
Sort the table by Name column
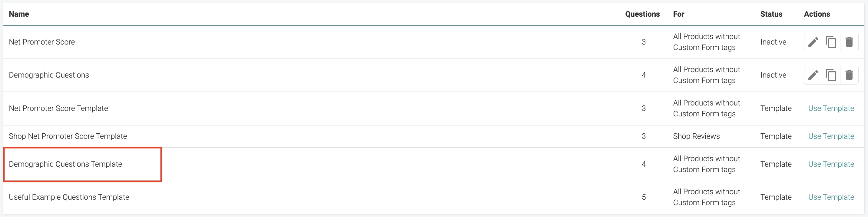[19, 14]
